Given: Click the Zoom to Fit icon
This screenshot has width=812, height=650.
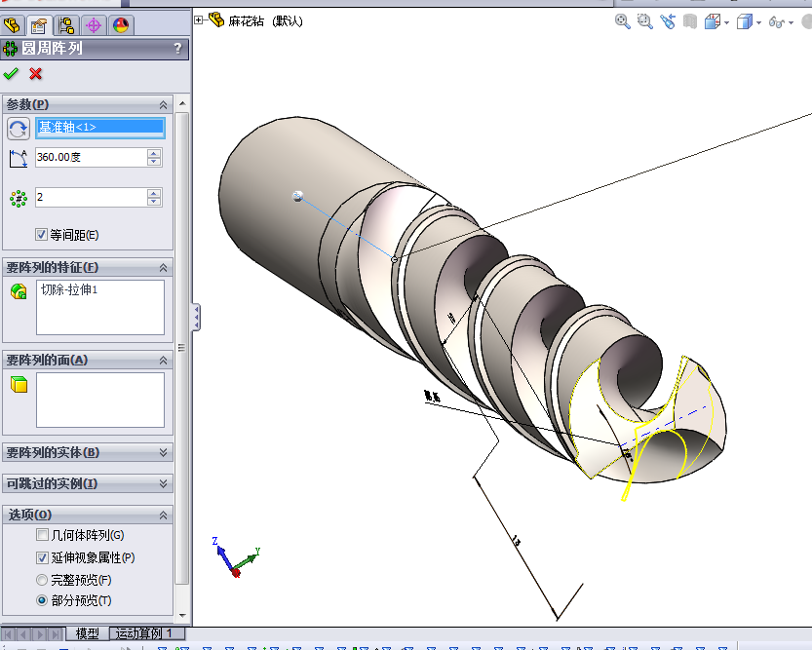Looking at the screenshot, I should [622, 21].
